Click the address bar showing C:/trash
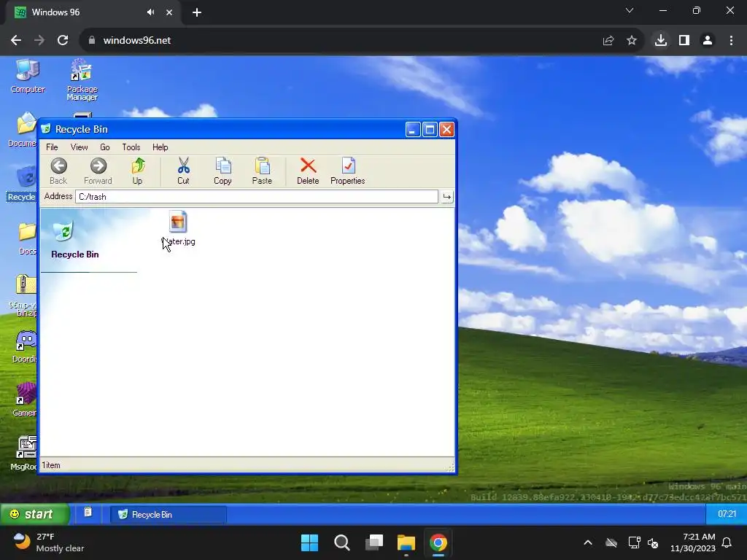Viewport: 747px width, 560px height. tap(256, 197)
